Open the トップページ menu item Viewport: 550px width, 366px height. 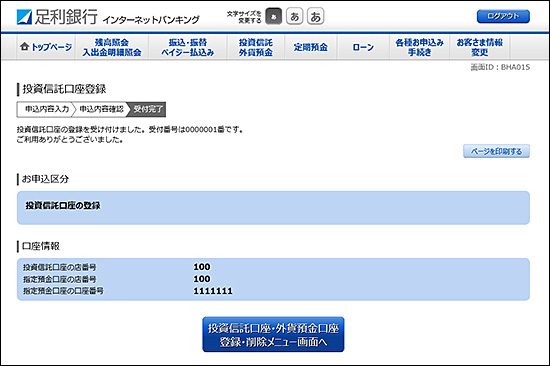tap(46, 47)
